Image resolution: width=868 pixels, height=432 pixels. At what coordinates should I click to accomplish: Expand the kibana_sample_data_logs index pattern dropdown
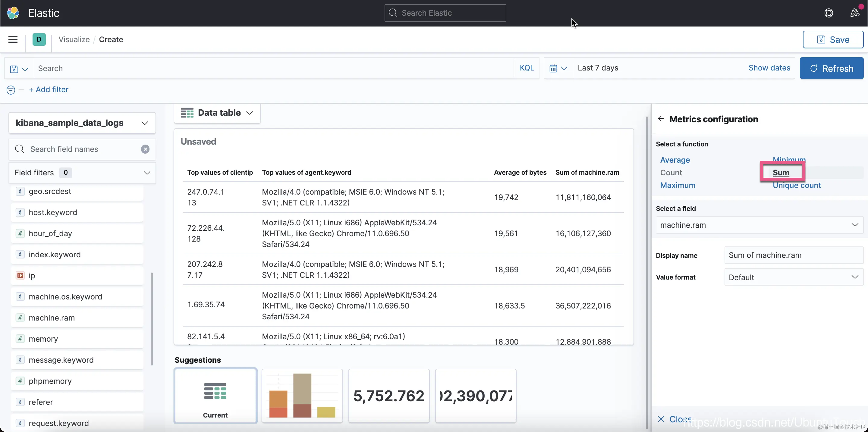(x=82, y=123)
